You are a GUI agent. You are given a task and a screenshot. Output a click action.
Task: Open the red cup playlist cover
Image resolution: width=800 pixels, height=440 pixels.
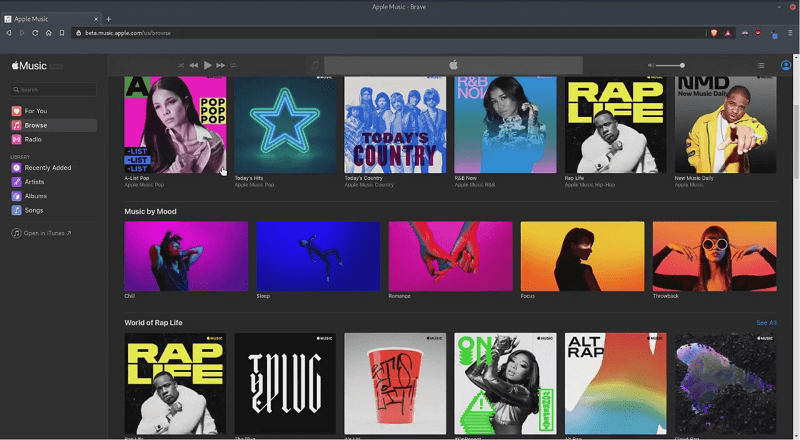[x=395, y=384]
